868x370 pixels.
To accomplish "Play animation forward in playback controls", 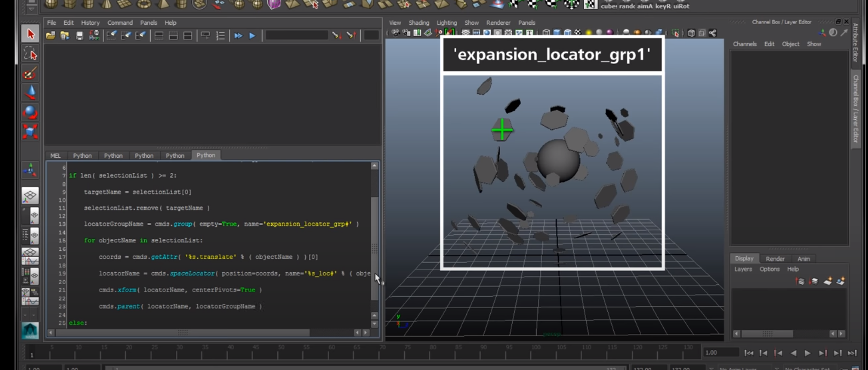I will [x=807, y=353].
